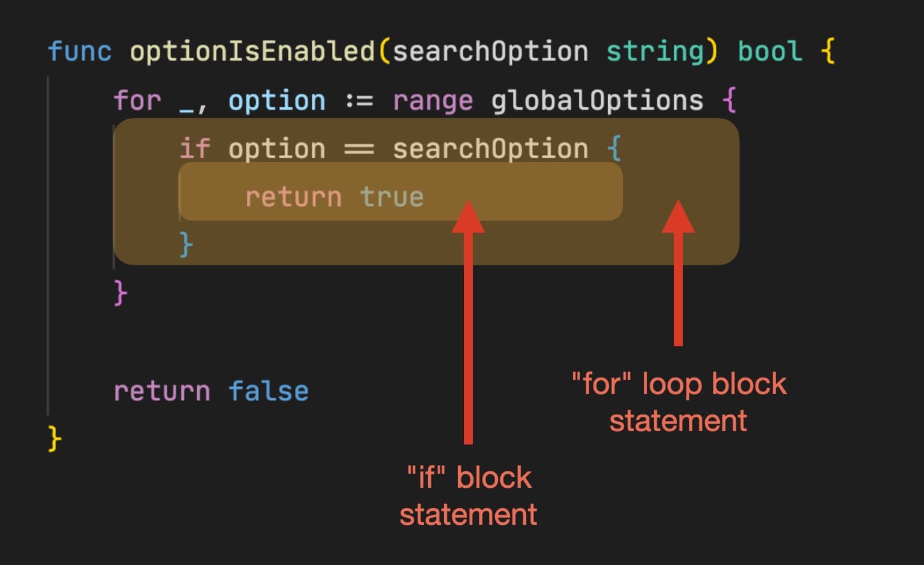Click the := operator in the for line
924x565 pixels.
pos(359,101)
